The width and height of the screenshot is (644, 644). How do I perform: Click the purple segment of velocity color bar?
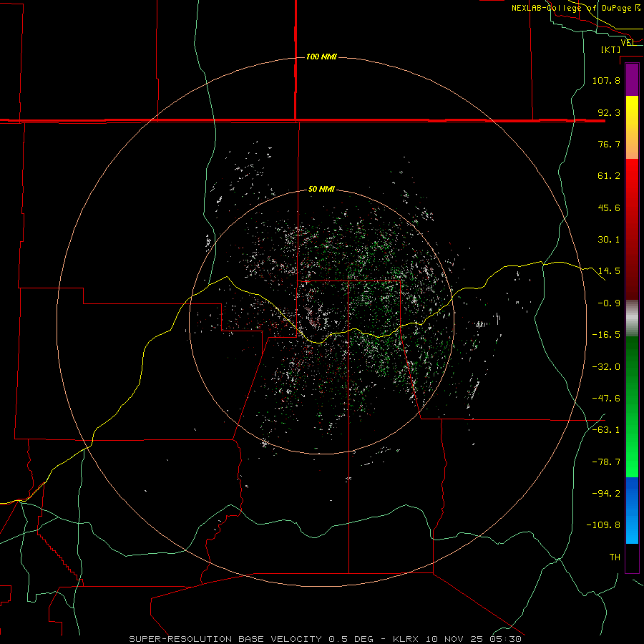tap(632, 79)
